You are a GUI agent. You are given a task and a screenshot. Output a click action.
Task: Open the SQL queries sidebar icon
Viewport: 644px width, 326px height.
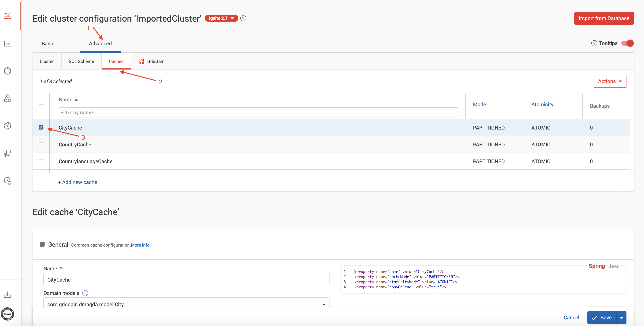tap(7, 44)
